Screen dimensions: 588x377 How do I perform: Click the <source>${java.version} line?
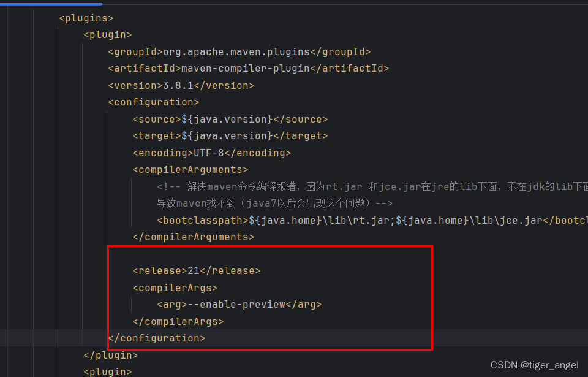click(230, 120)
